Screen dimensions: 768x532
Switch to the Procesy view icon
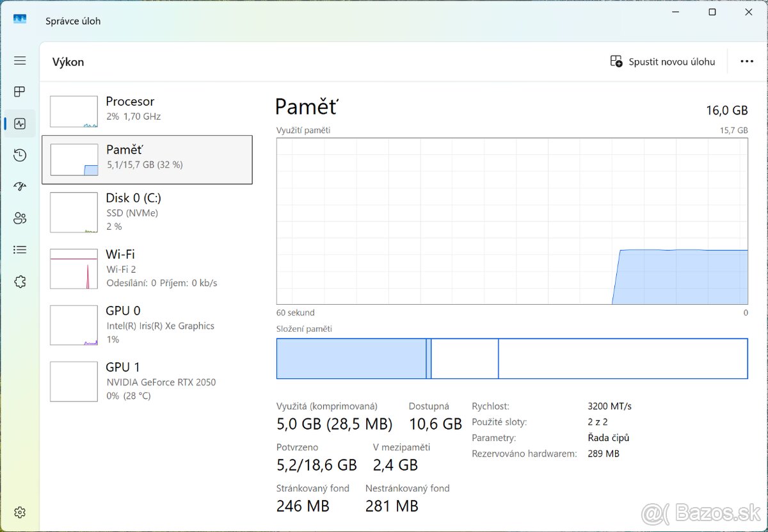[20, 92]
